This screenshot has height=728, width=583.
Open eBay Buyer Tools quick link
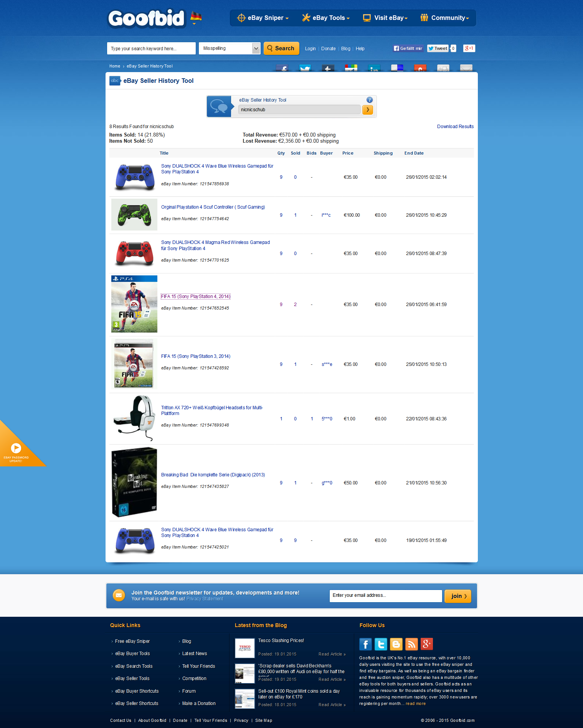132,654
